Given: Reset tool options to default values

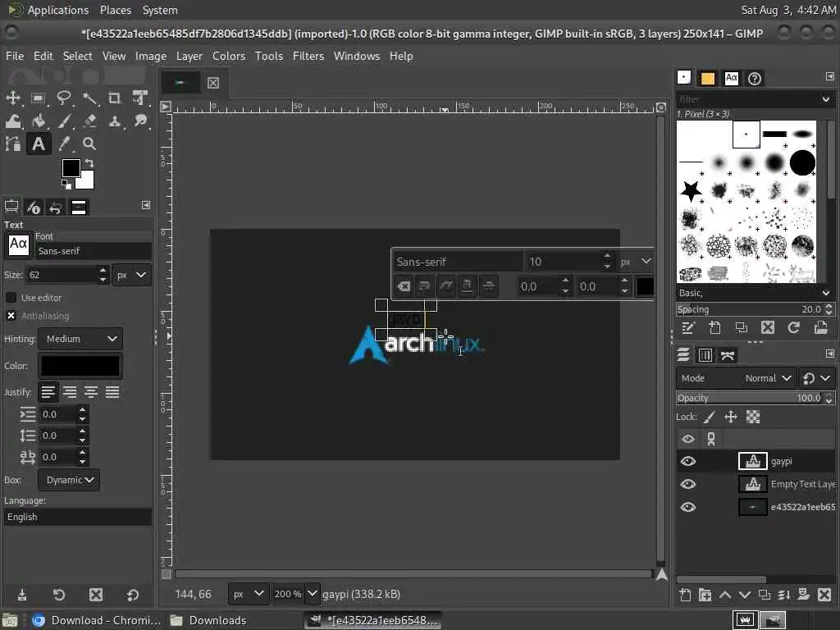Looking at the screenshot, I should click(132, 595).
